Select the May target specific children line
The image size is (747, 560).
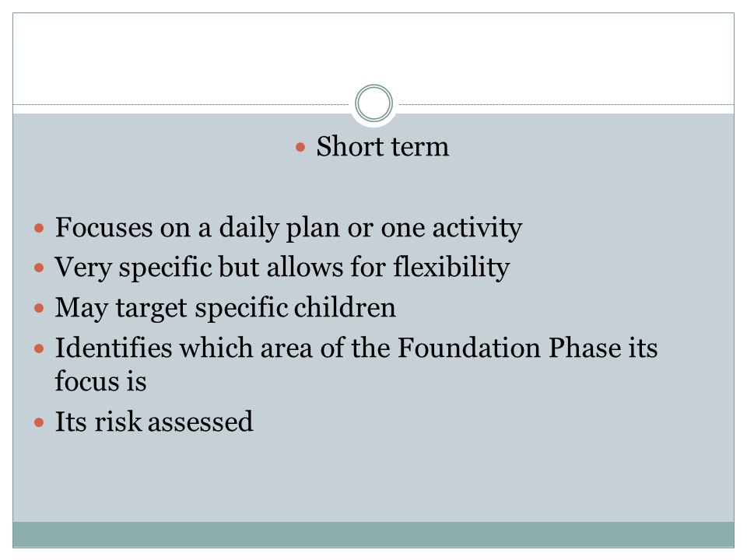pos(226,308)
